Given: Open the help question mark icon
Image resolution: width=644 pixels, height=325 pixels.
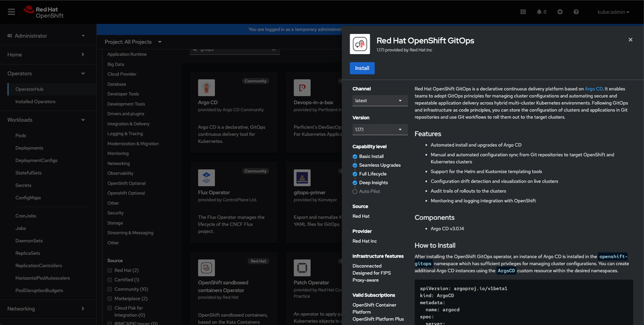Looking at the screenshot, I should click(x=577, y=12).
